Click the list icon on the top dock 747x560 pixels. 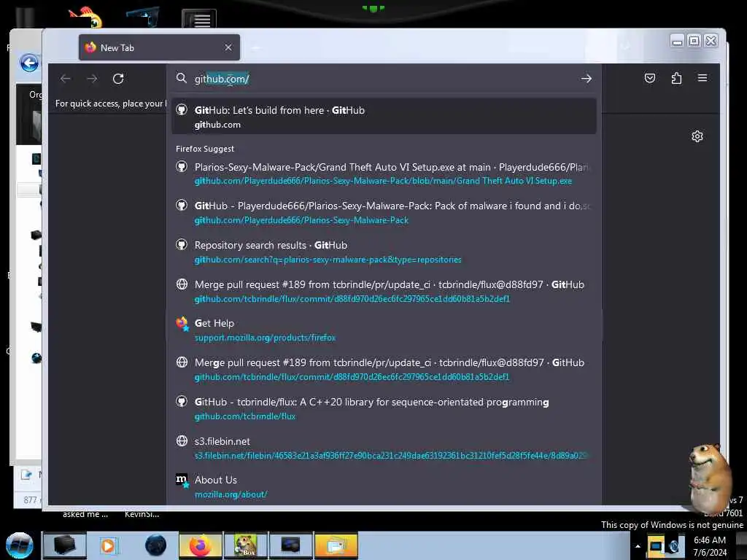(199, 20)
